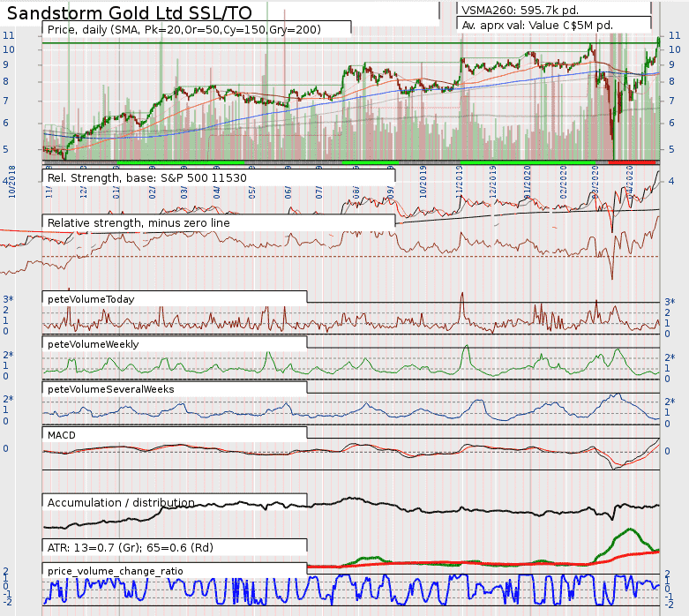Click the "Price, daily (SMA, Pk=20..." panel label
The height and width of the screenshot is (616, 689).
(184, 29)
